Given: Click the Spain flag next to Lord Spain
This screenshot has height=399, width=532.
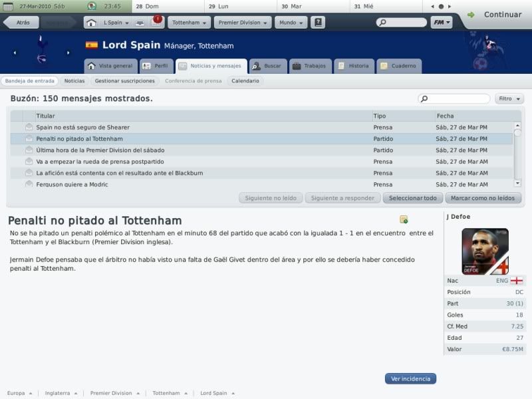Looking at the screenshot, I should coord(92,45).
